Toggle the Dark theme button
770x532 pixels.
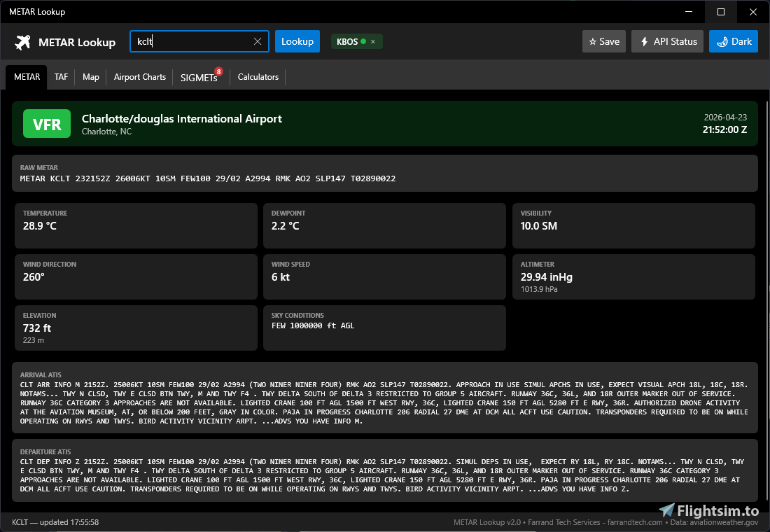coord(734,41)
